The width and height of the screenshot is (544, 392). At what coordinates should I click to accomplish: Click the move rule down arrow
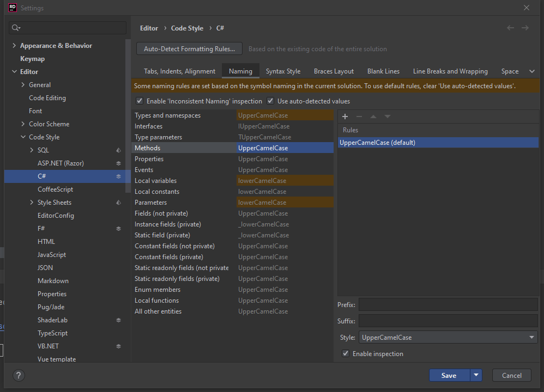388,117
